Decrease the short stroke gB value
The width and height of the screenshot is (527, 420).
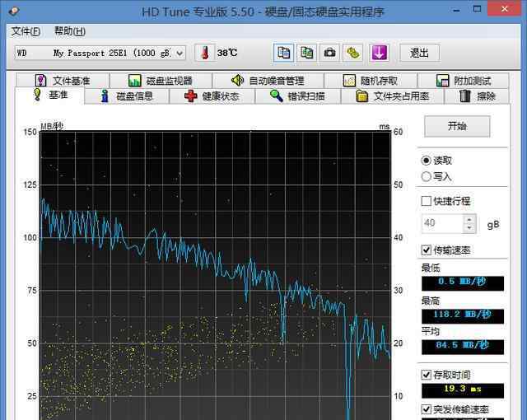point(469,228)
